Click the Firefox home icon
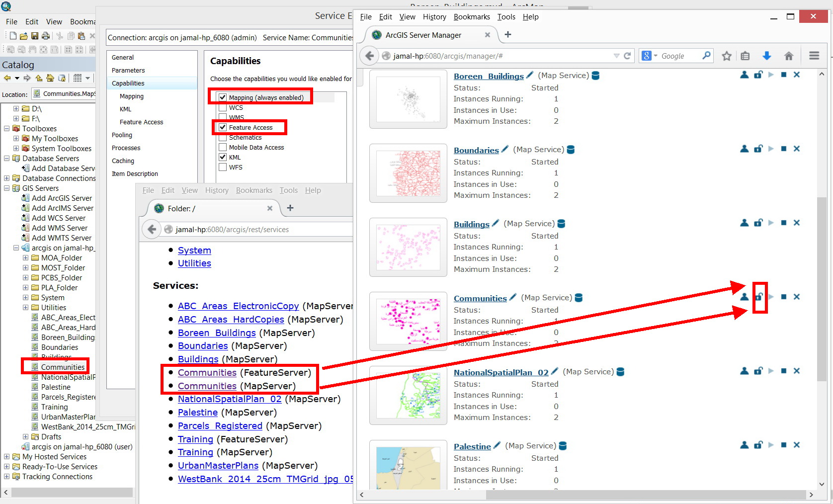 (x=789, y=56)
